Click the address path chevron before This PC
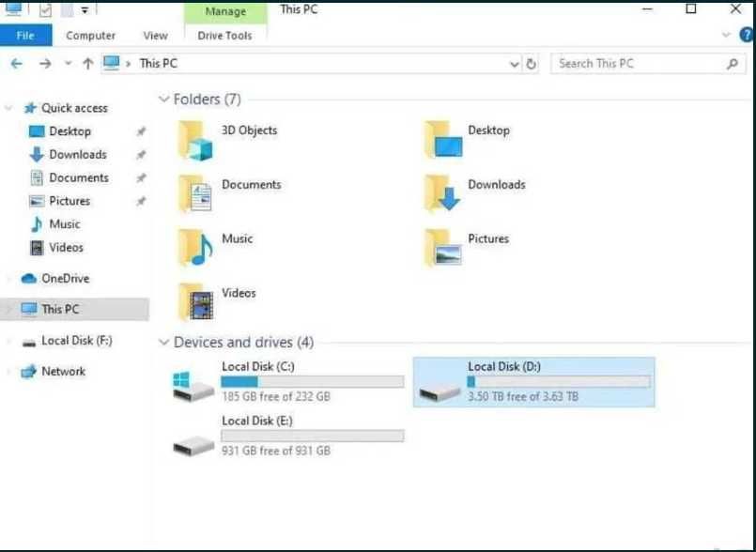This screenshot has height=552, width=756. click(129, 64)
